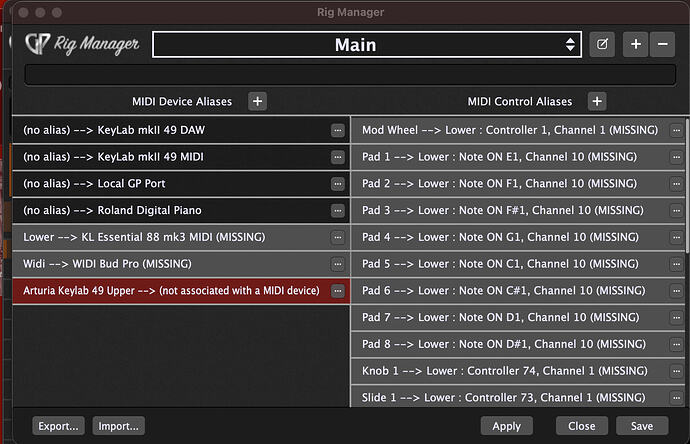This screenshot has height=444, width=690.
Task: Select the KeyLab mkII 49 MIDI device row
Action: [181, 157]
